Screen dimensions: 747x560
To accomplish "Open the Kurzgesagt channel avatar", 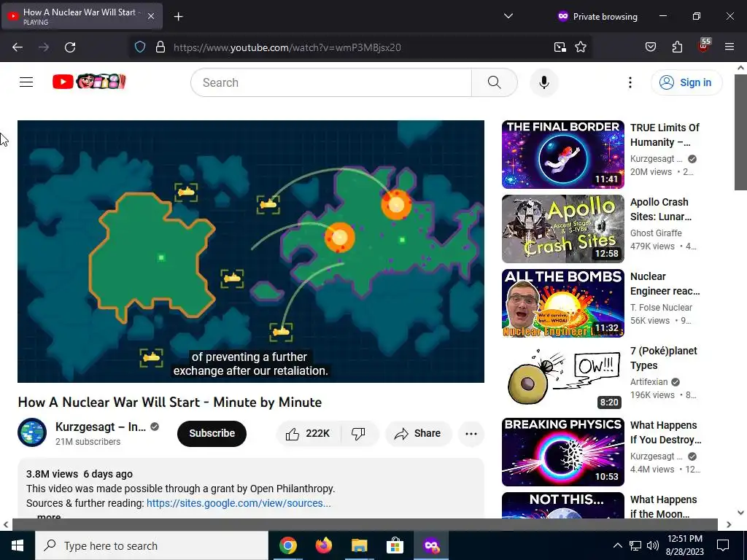I will coord(32,432).
